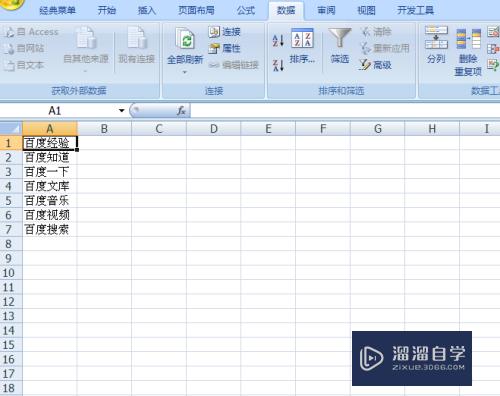
Task: Select column E header
Action: tap(268, 129)
